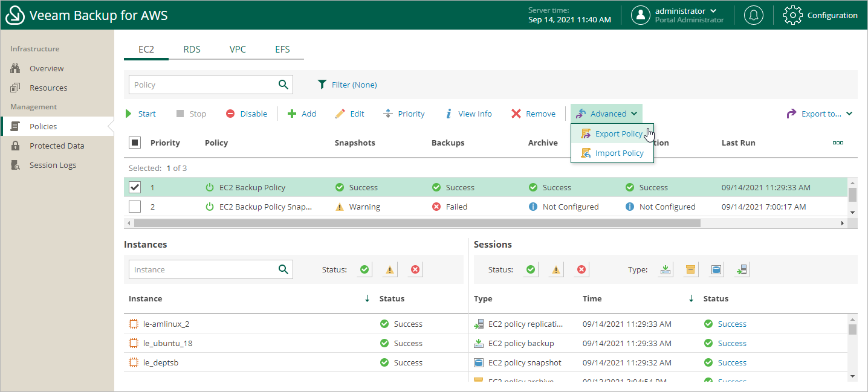
Task: Collapse the Advanced dropdown menu
Action: coord(606,114)
